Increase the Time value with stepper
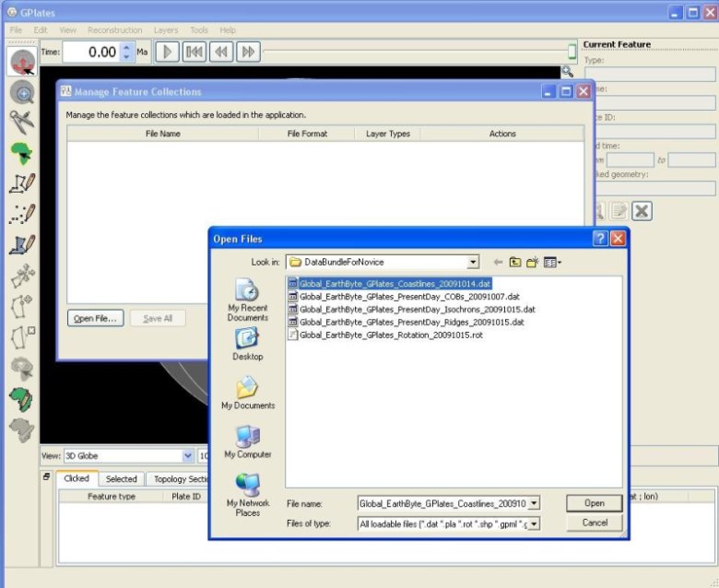The height and width of the screenshot is (588, 719). pos(127,47)
